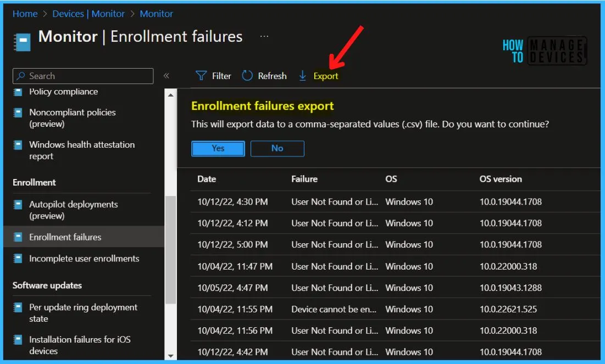Click the Noncompliant policies icon
Image resolution: width=605 pixels, height=364 pixels.
[x=18, y=113]
